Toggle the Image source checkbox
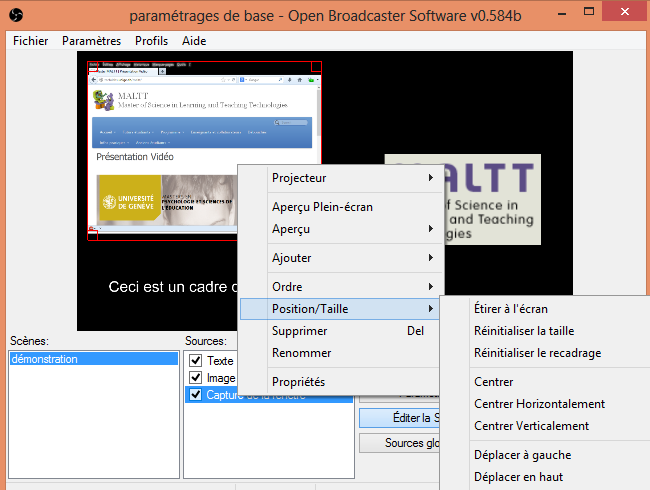The width and height of the screenshot is (650, 490). [x=196, y=378]
